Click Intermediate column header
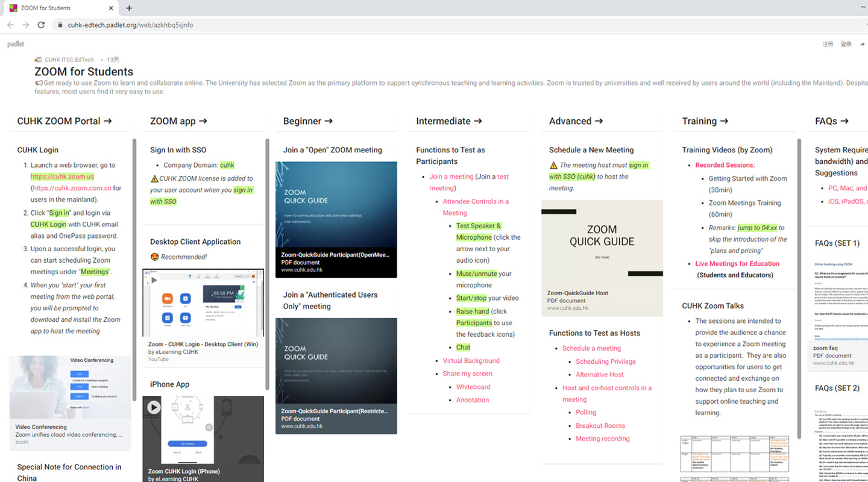Screen dimensions: 868x482 [449, 121]
